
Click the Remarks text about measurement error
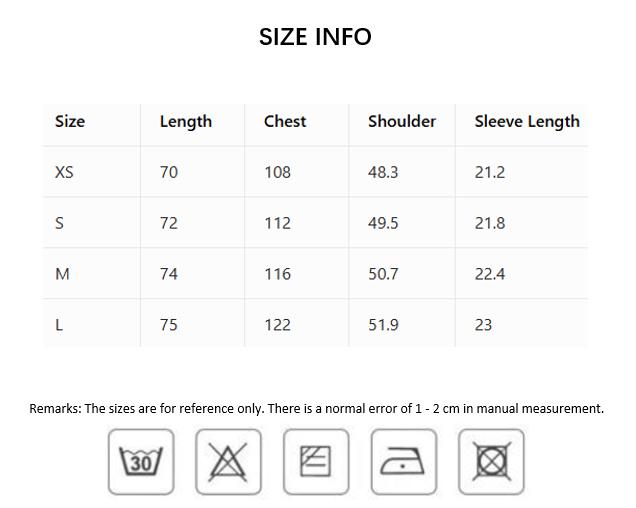[x=316, y=408]
